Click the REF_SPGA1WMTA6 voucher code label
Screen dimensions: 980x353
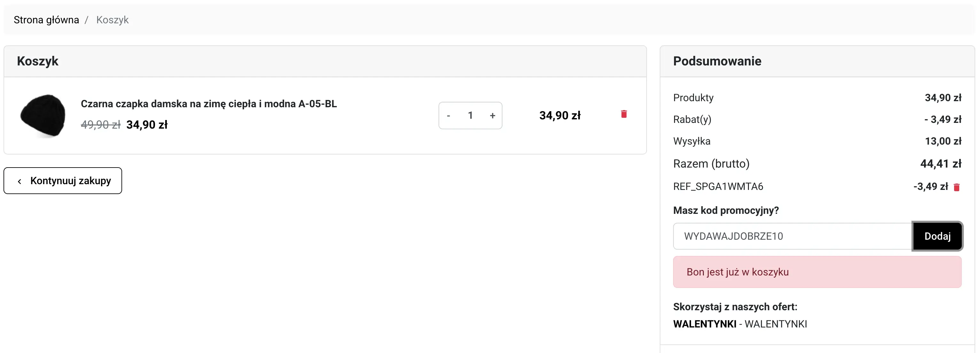point(718,187)
